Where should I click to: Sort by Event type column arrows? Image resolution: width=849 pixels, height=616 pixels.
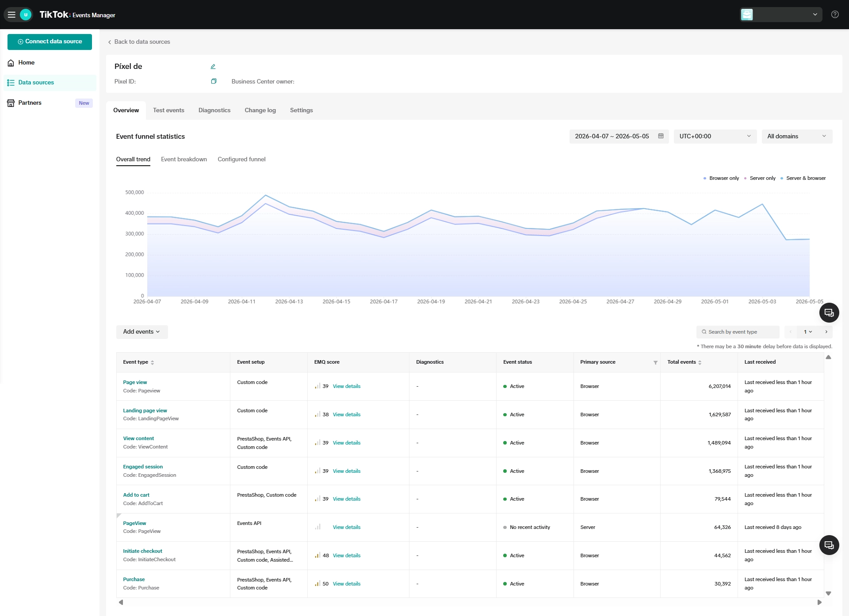(153, 362)
